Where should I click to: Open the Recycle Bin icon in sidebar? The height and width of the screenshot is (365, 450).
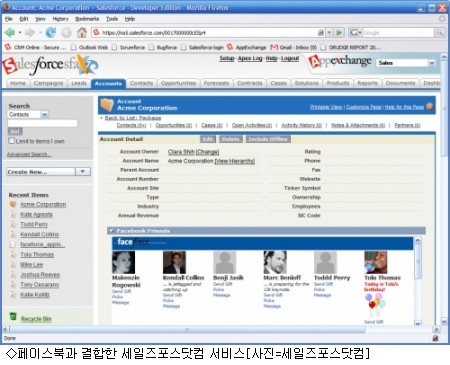(13, 316)
